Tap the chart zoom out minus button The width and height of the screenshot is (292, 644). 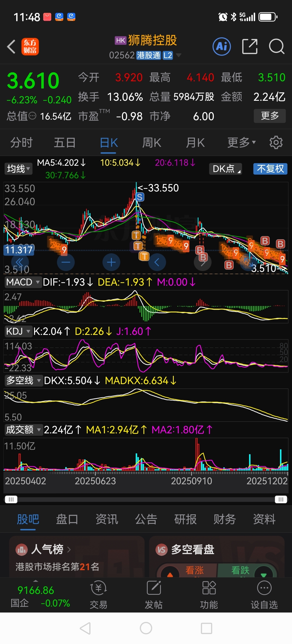coord(66,262)
